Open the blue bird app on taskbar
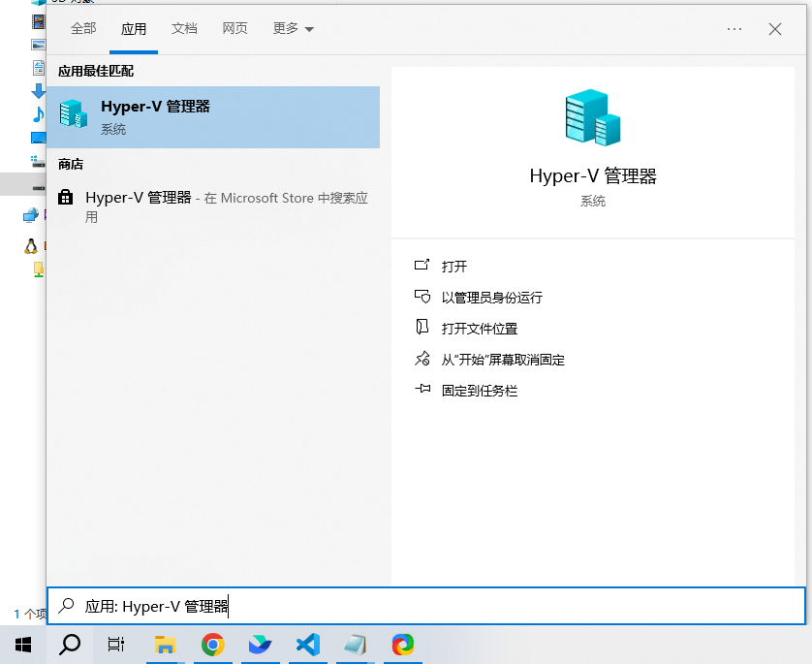 click(x=260, y=645)
